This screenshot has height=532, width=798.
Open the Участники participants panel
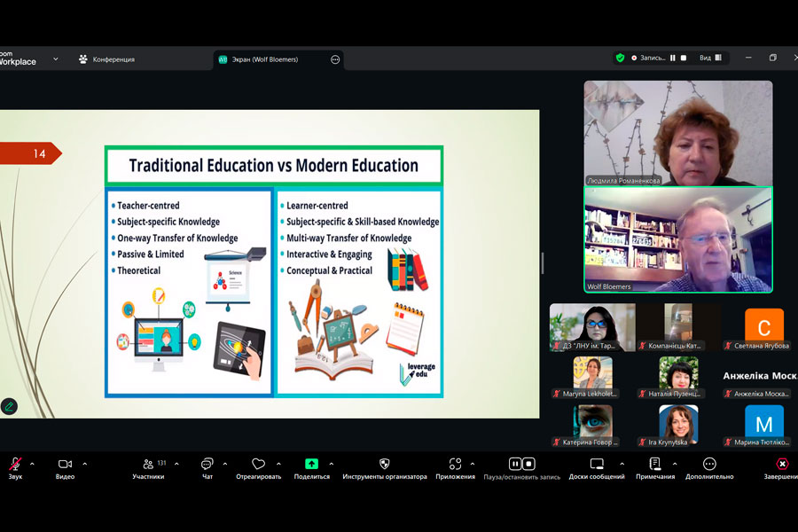(149, 468)
